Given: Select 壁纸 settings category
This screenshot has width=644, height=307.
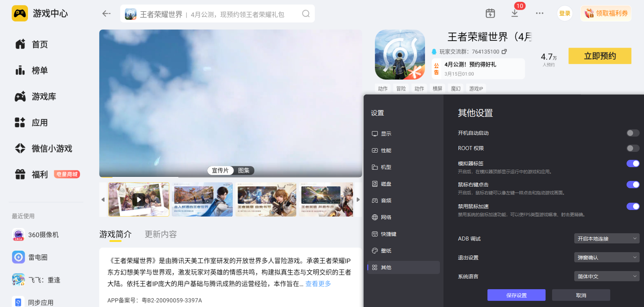Looking at the screenshot, I should point(404,251).
